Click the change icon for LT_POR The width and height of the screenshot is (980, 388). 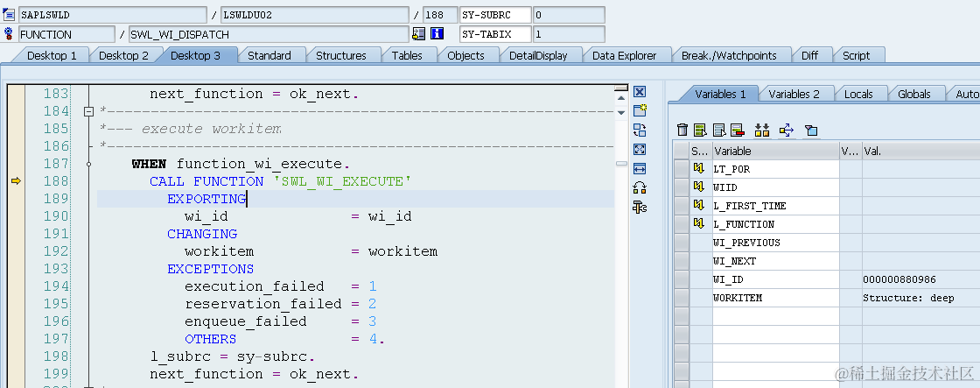point(699,169)
